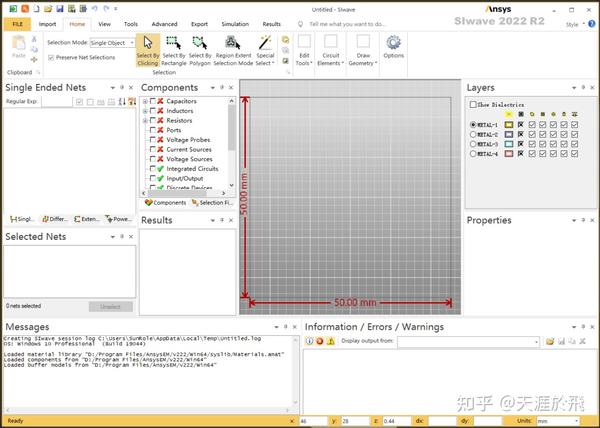This screenshot has height=428, width=600.
Task: Switch to the Export ribbon tab
Action: (x=199, y=24)
